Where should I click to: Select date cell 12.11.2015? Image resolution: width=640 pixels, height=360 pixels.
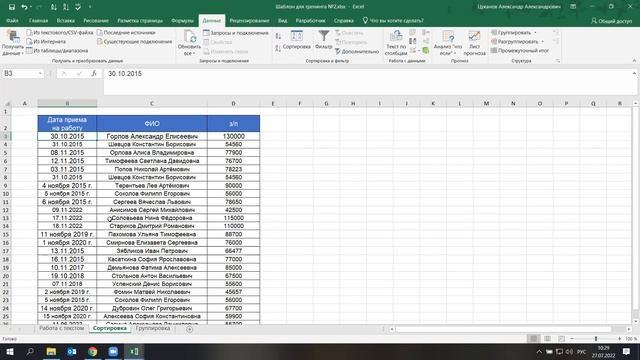(x=67, y=161)
